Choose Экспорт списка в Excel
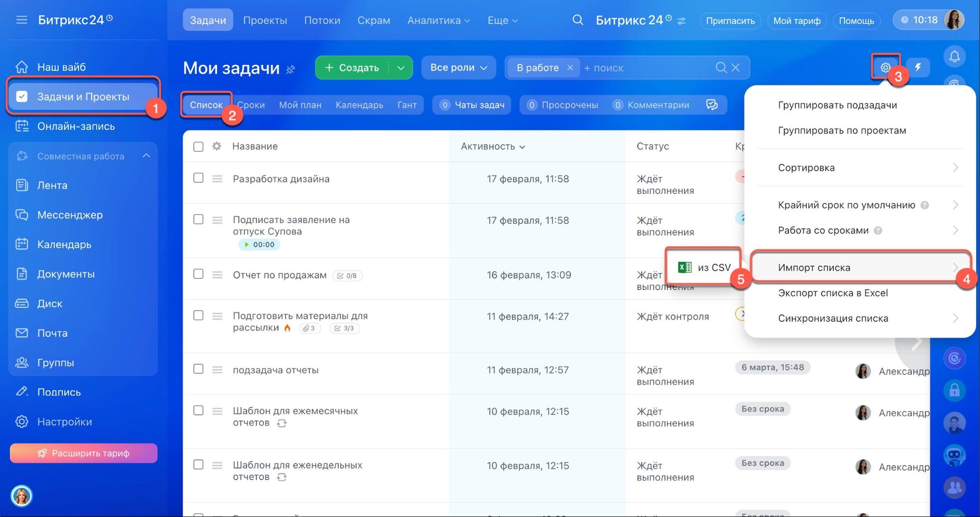Screen dimensions: 980x517 (832, 293)
